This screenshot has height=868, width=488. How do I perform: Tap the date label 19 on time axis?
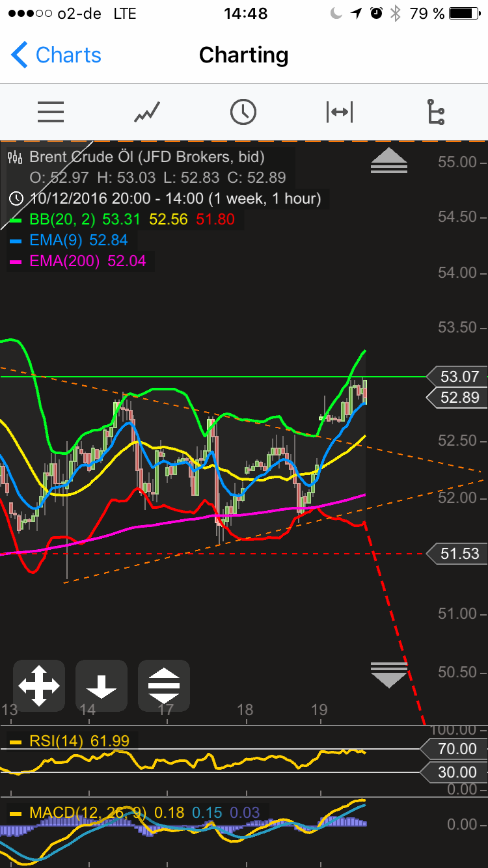pos(319,710)
